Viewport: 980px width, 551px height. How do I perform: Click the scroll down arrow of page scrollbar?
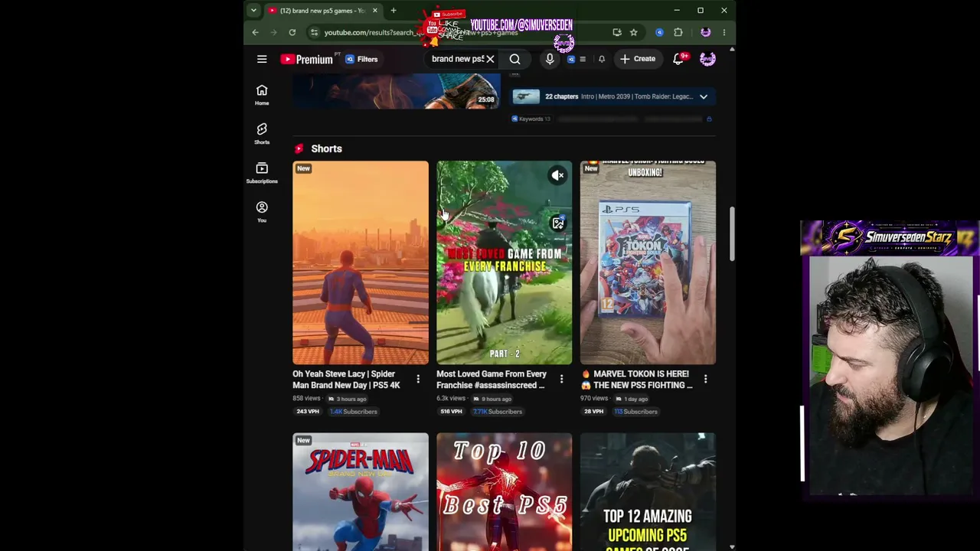click(x=732, y=547)
